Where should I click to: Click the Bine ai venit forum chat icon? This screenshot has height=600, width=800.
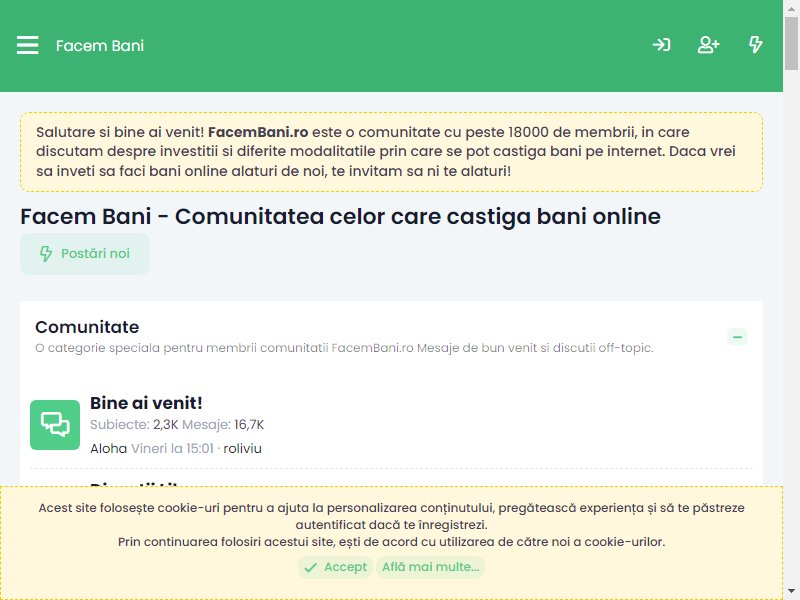pos(55,425)
